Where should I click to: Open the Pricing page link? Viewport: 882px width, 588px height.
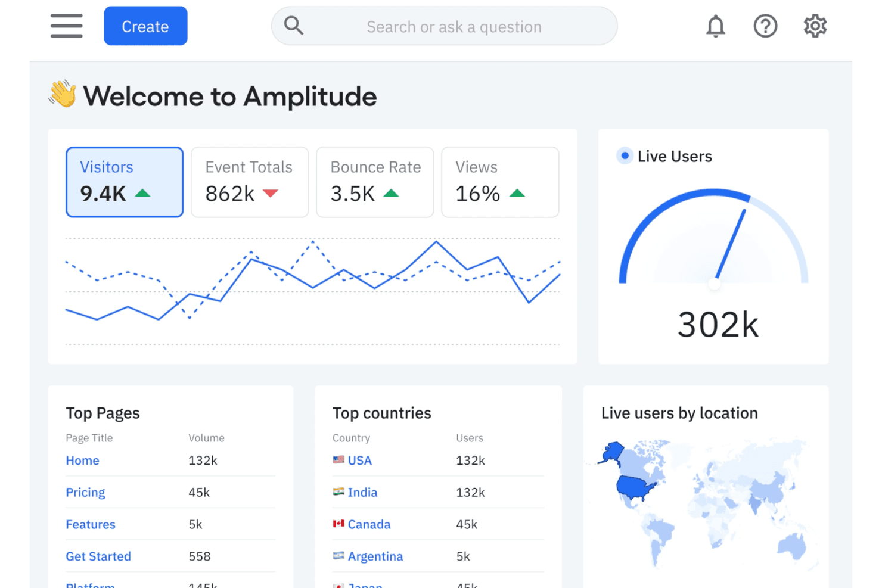[85, 493]
